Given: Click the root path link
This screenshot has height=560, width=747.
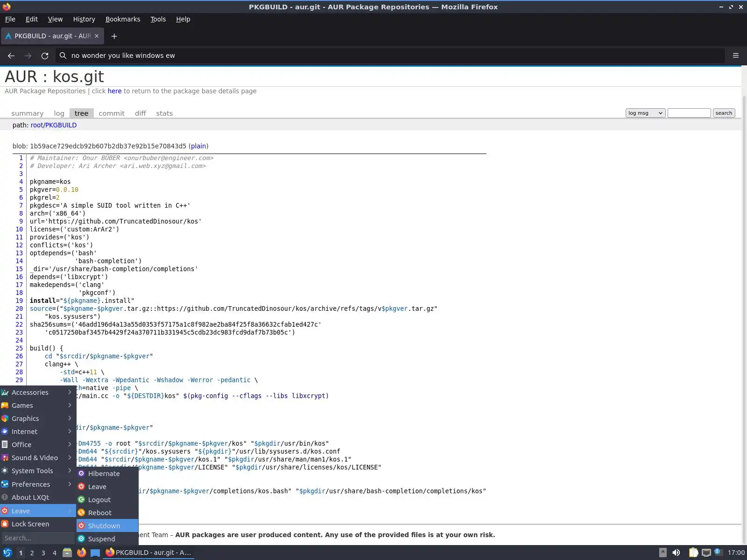Looking at the screenshot, I should coord(37,125).
